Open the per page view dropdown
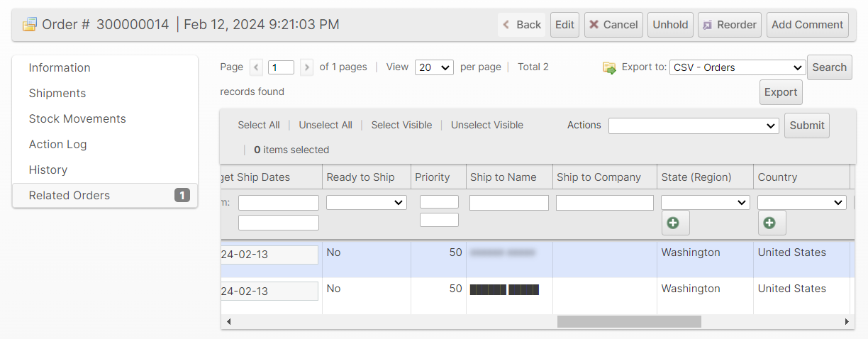Viewport: 868px width, 339px height. pos(434,67)
